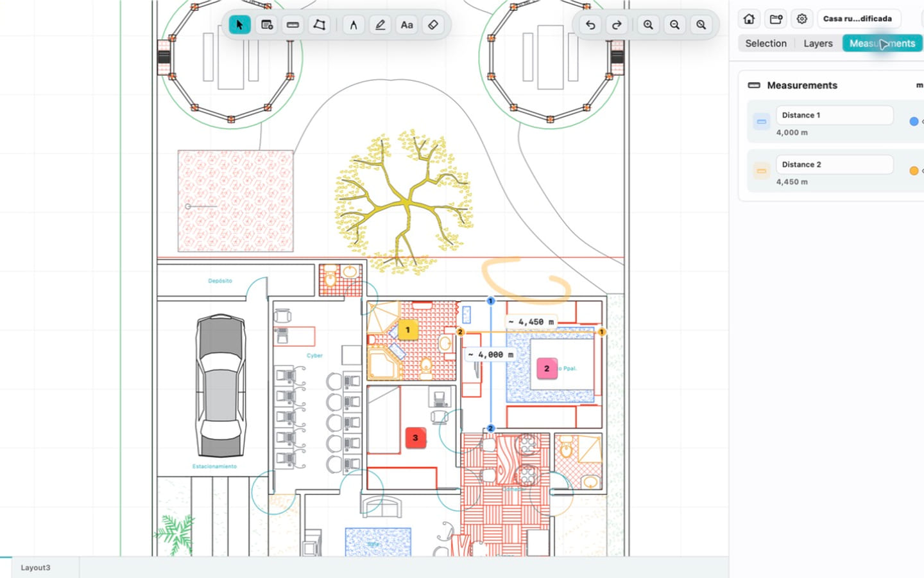924x578 pixels.
Task: Select the Layout3 tab at the bottom
Action: pyautogui.click(x=35, y=568)
